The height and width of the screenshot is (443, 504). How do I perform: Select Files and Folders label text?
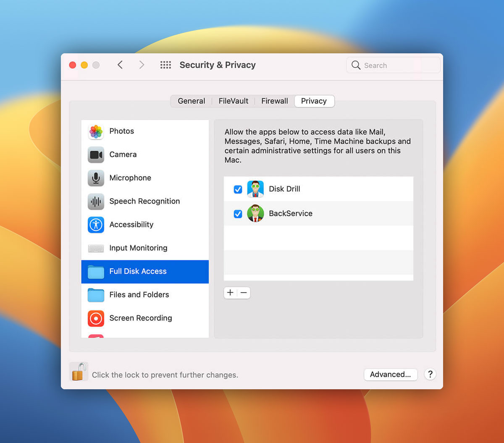click(x=139, y=295)
